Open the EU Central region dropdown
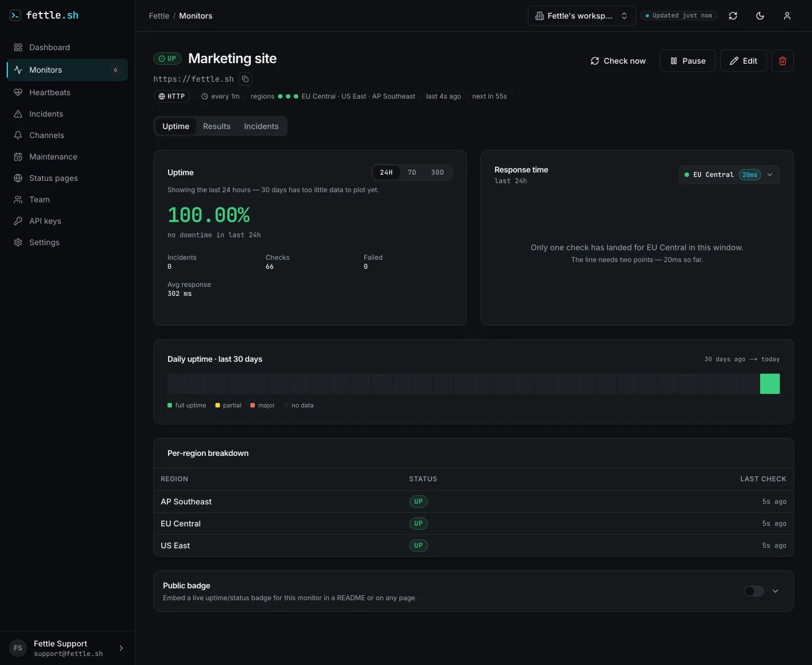812x665 pixels. pyautogui.click(x=729, y=175)
